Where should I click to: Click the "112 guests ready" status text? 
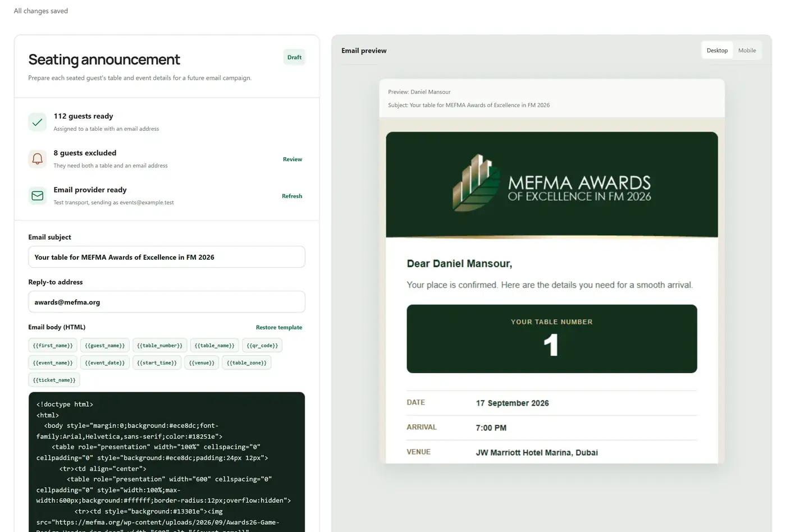83,116
